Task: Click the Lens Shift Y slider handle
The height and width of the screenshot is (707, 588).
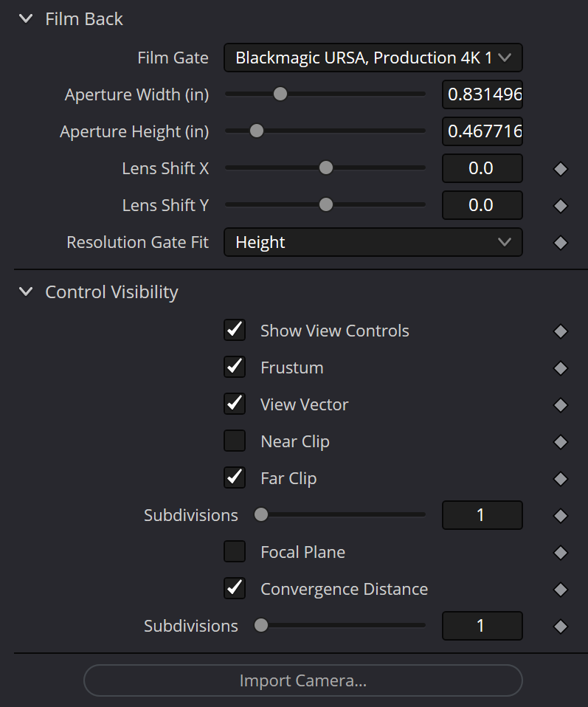Action: click(325, 205)
